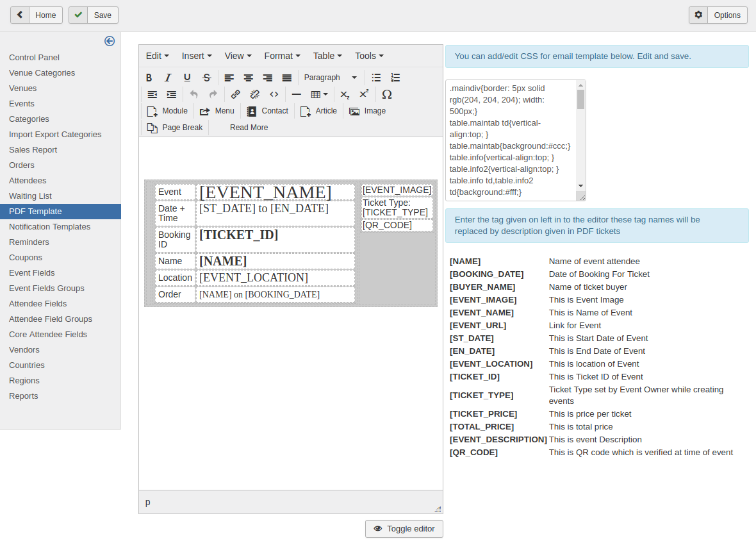Screen dimensions: 756x543
Task: Insert a horizontal line
Action: pyautogui.click(x=296, y=94)
